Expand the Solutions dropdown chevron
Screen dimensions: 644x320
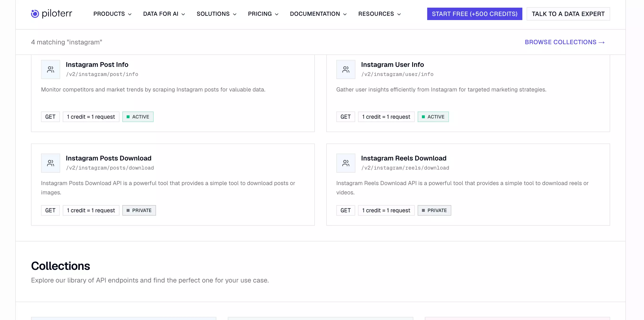click(234, 14)
